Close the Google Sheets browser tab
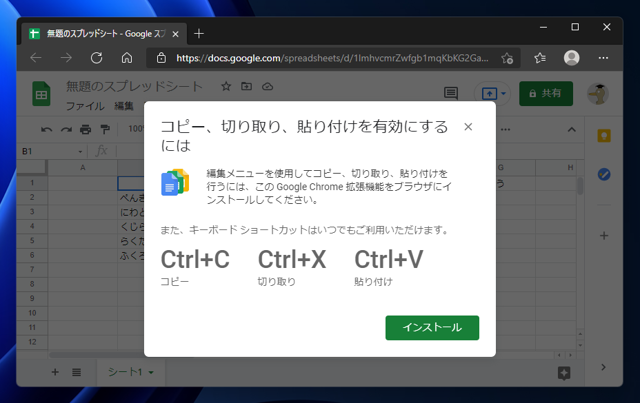The height and width of the screenshot is (403, 640). (x=176, y=34)
